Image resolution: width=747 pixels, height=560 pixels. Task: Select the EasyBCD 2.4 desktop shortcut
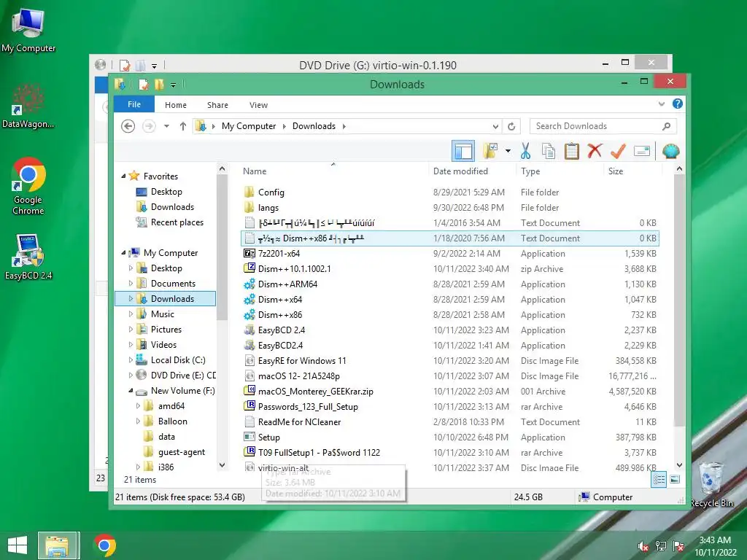pyautogui.click(x=28, y=257)
